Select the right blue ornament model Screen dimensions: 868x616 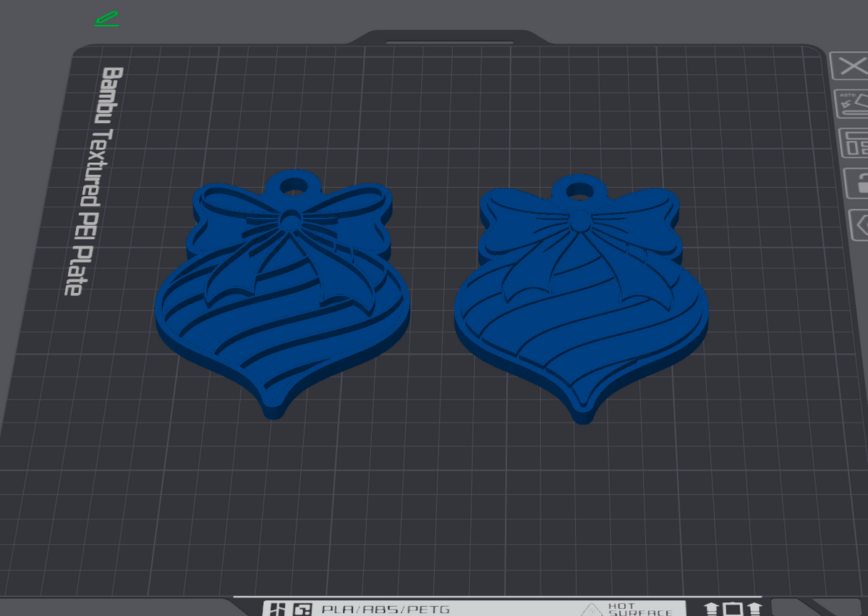coord(582,298)
